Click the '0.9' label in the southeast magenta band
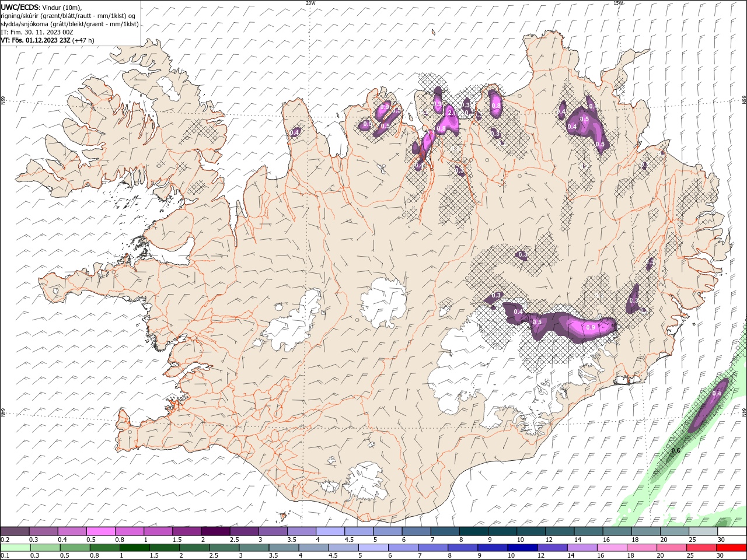This screenshot has width=747, height=560. tap(591, 327)
